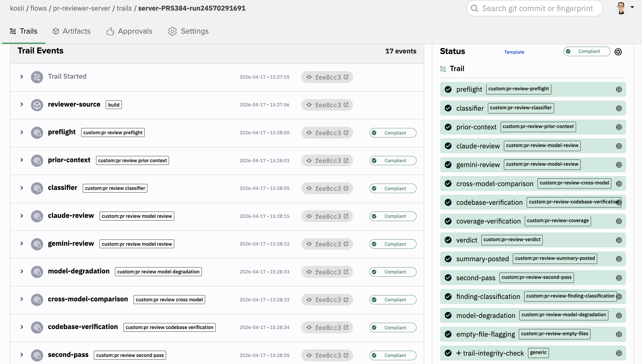Click the build artifact icon next to reviewer-source
Image resolution: width=642 pixels, height=364 pixels.
(37, 105)
